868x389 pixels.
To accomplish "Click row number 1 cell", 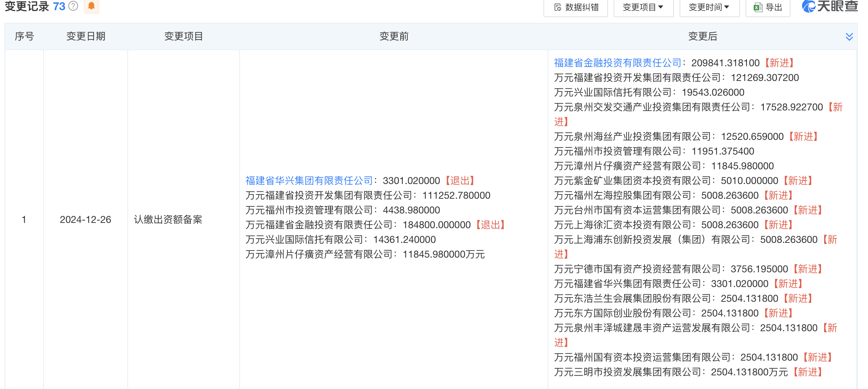I will click(x=24, y=220).
